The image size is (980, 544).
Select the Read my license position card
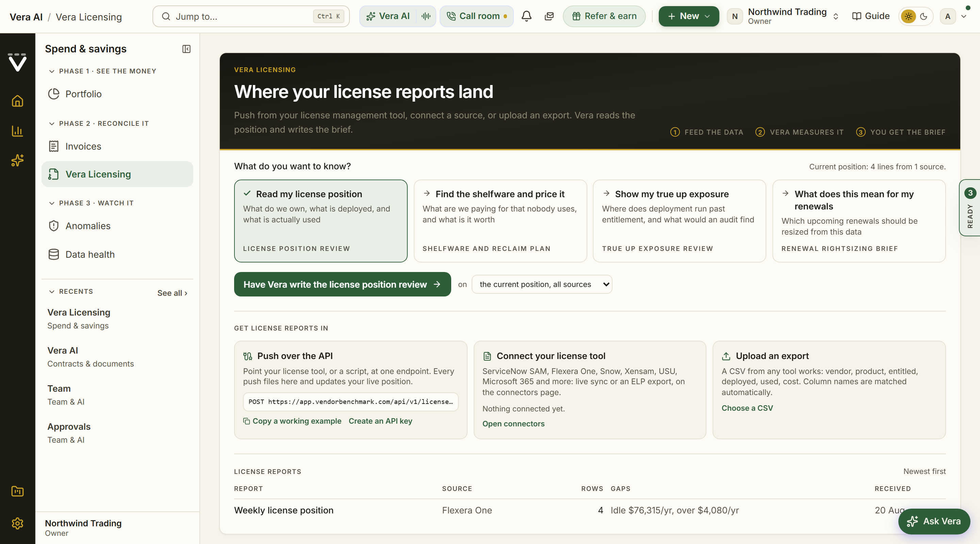[x=321, y=221]
